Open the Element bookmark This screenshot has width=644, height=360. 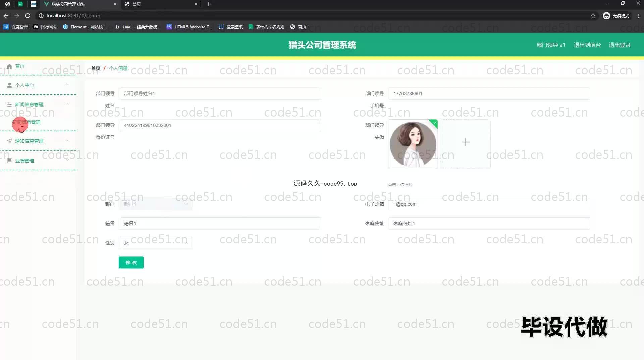point(85,27)
